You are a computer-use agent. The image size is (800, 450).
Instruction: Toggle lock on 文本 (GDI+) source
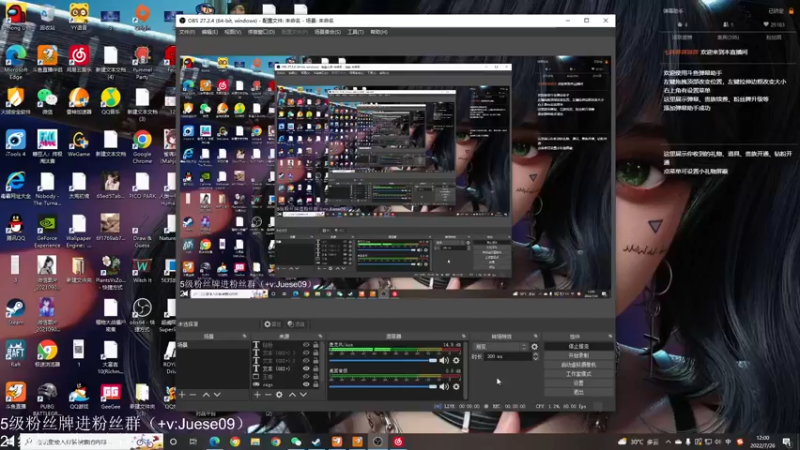pyautogui.click(x=316, y=368)
